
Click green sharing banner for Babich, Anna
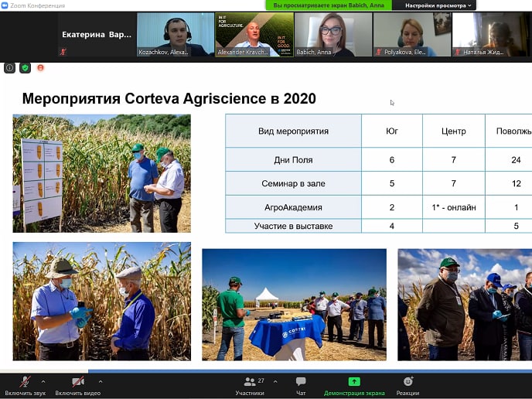click(x=329, y=5)
